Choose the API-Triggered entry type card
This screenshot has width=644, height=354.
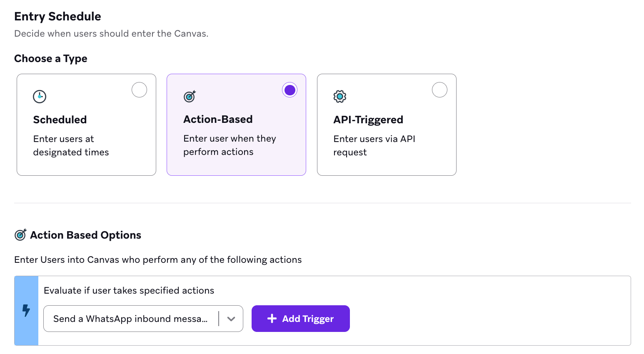click(387, 125)
